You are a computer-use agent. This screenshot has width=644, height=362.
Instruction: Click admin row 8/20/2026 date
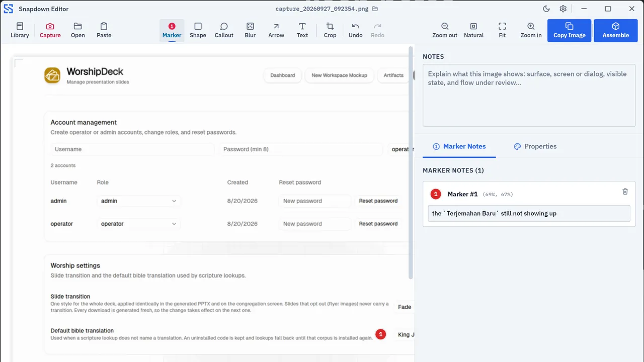coord(243,201)
